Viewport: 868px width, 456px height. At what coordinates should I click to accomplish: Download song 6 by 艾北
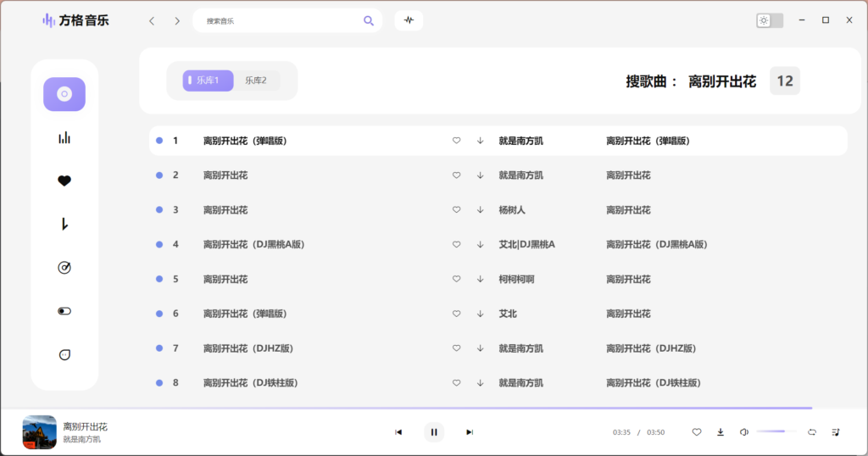point(480,314)
